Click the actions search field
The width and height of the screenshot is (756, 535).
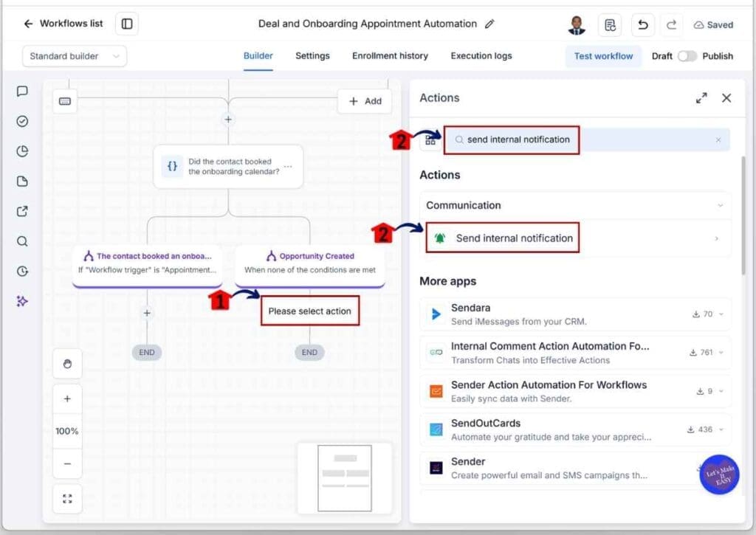(x=586, y=139)
